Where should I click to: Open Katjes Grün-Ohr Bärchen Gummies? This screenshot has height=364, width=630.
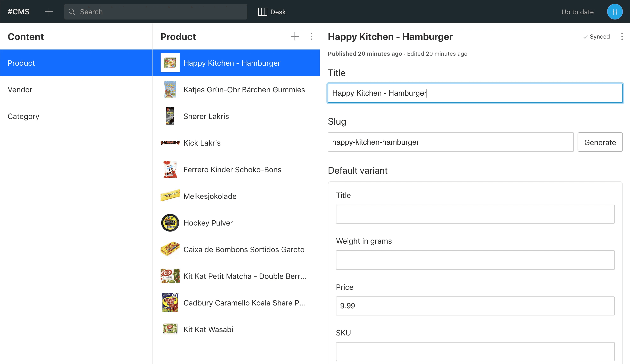(236, 90)
